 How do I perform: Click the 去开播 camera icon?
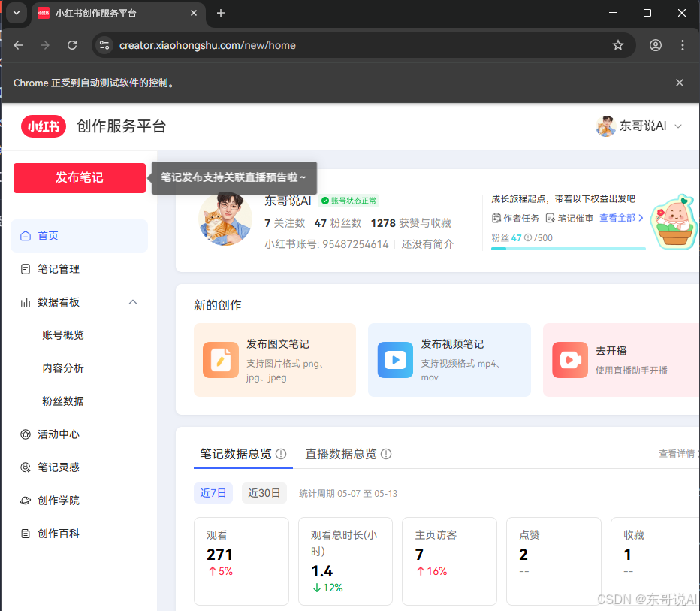(569, 360)
